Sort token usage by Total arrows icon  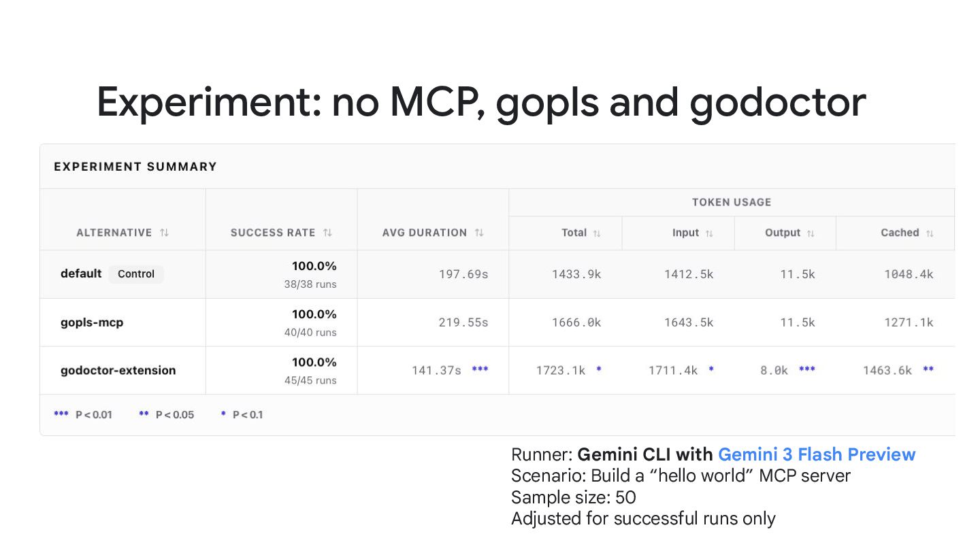597,233
